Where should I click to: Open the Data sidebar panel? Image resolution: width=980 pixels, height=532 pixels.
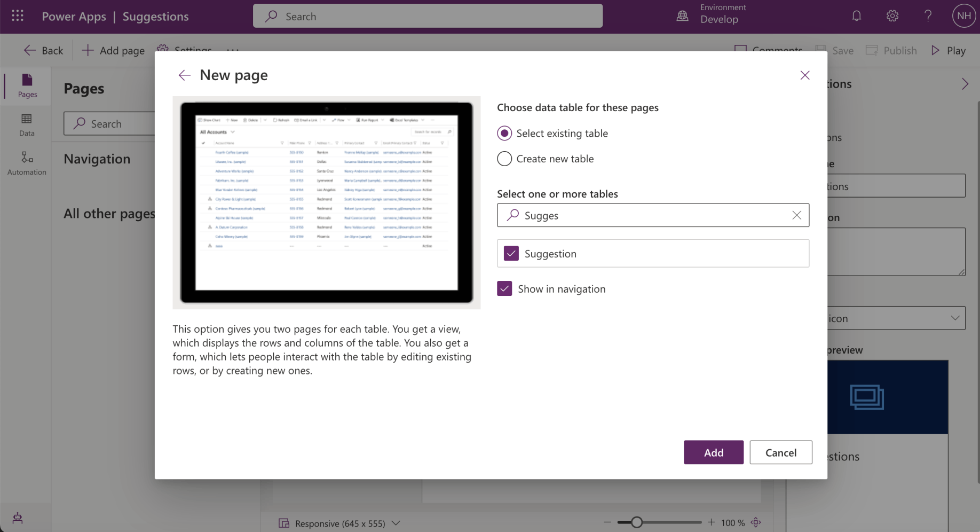tap(27, 125)
